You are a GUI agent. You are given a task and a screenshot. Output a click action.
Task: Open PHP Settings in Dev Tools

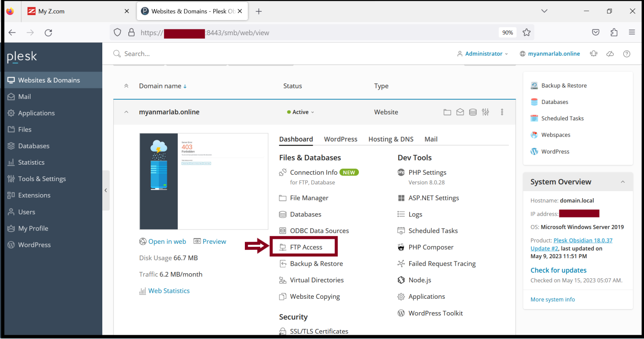(x=427, y=172)
